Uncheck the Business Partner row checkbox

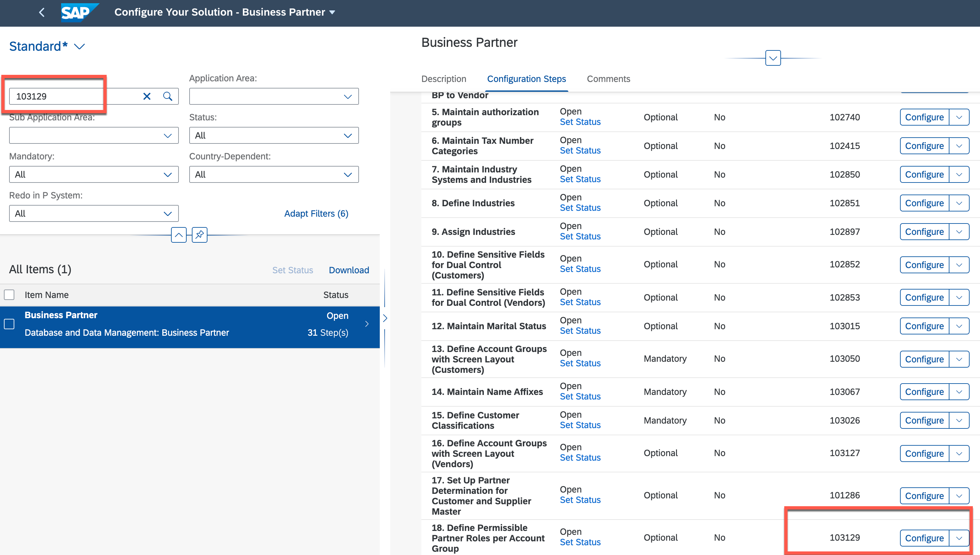coord(9,324)
